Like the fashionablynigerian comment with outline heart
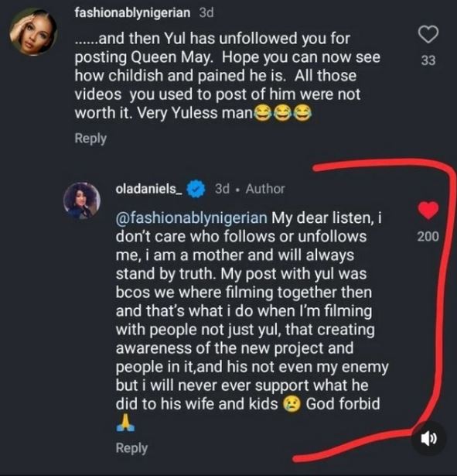 point(428,34)
